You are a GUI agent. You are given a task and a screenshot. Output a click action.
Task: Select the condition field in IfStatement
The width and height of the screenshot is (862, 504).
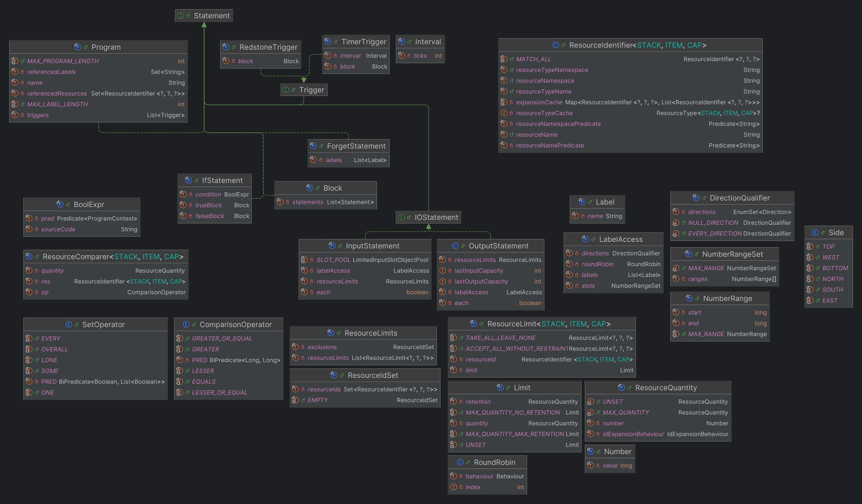point(208,194)
